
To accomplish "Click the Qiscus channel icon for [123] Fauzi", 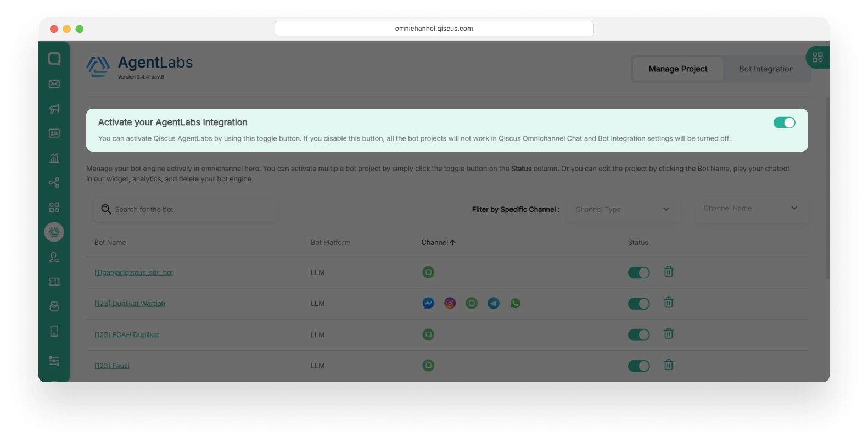I will (x=428, y=365).
